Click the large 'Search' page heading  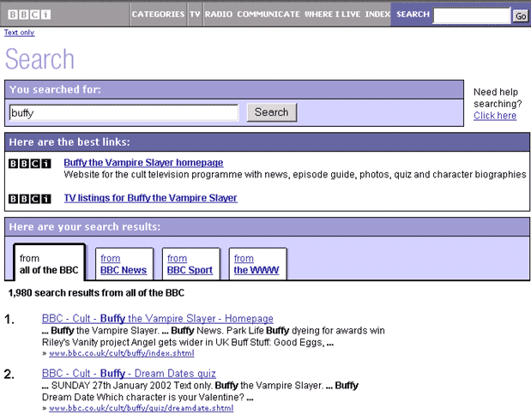(39, 59)
